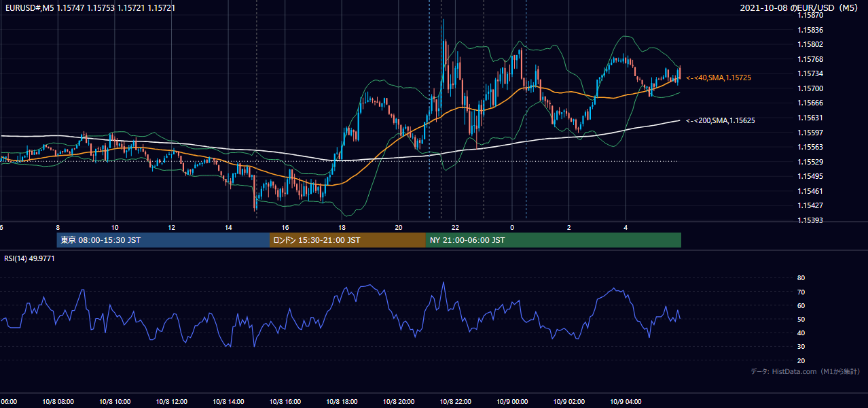Click the bottom time label 10/9 02:00
Screen dimensions: 868x408
(x=568, y=402)
